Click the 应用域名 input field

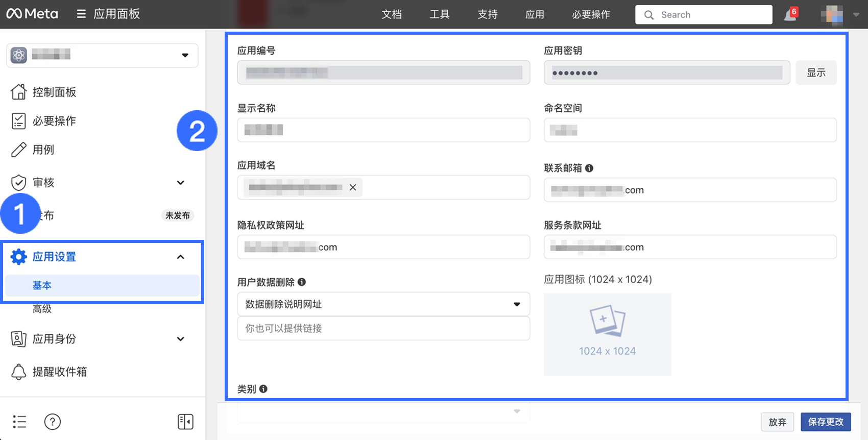pos(383,187)
